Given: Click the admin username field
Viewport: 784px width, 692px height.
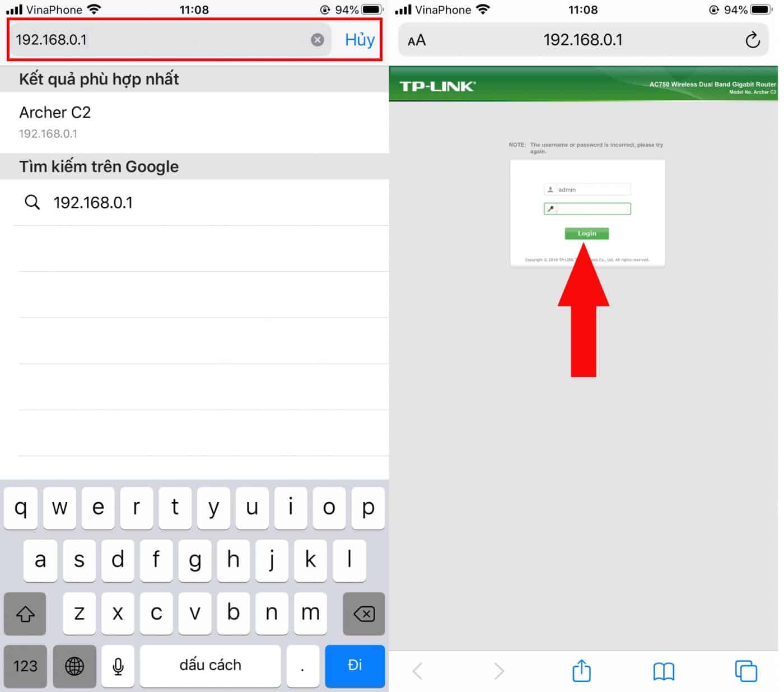Looking at the screenshot, I should pos(592,190).
